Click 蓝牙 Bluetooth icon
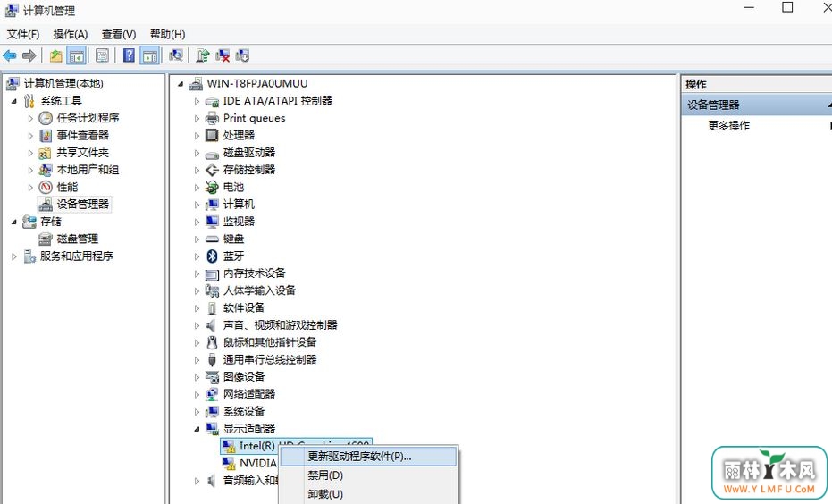The image size is (832, 504). coord(212,256)
